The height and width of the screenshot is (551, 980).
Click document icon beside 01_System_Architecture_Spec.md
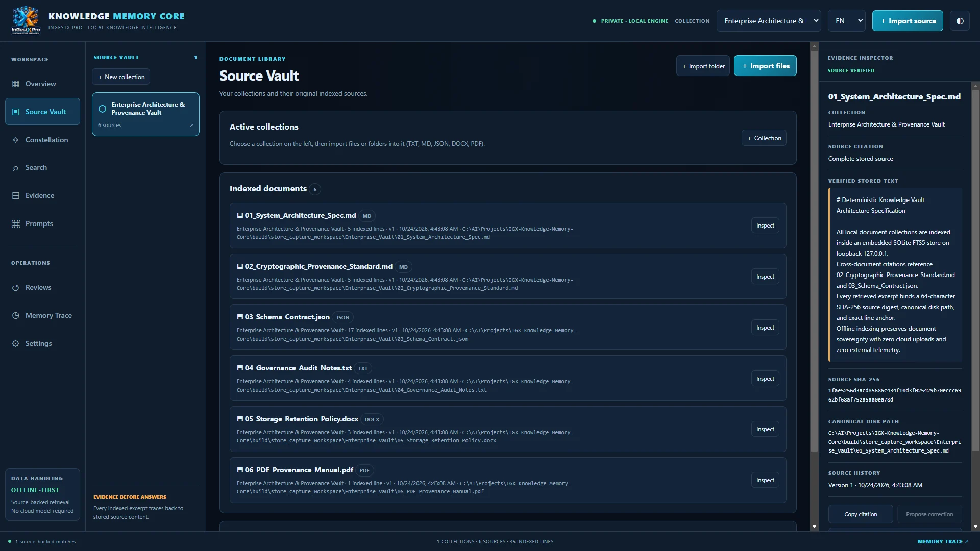coord(240,215)
